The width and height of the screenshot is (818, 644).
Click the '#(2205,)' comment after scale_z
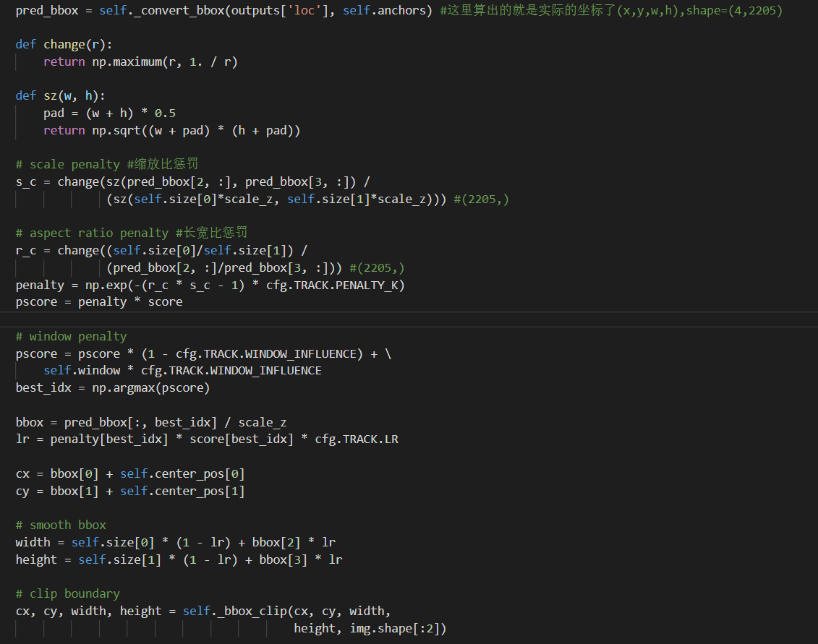[x=481, y=199]
